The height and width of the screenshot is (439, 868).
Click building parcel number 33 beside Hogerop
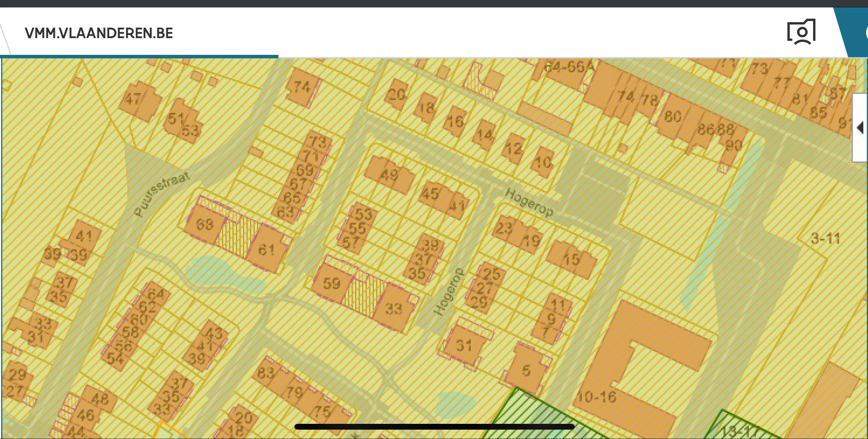(x=394, y=309)
